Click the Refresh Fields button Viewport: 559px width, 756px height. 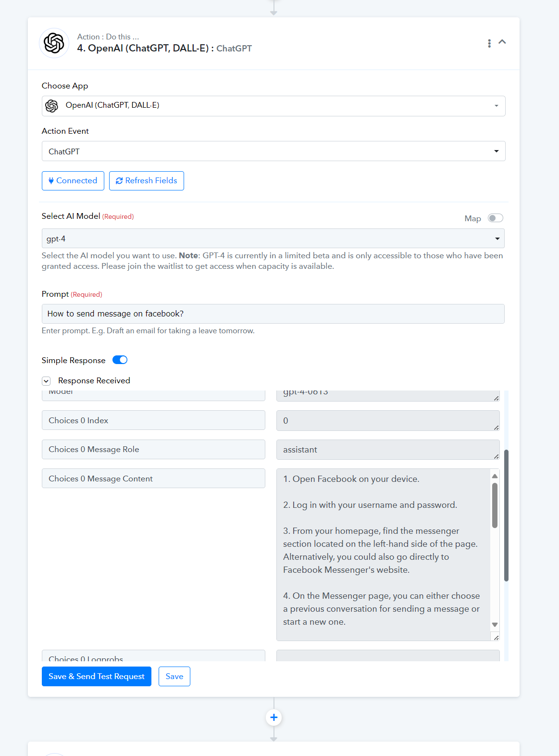[x=147, y=181]
